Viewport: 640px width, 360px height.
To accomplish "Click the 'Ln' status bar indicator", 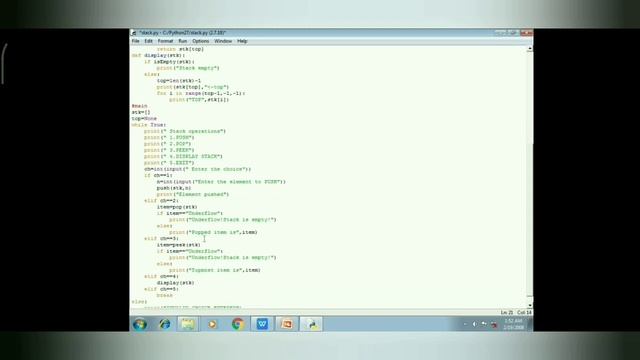I will (507, 313).
